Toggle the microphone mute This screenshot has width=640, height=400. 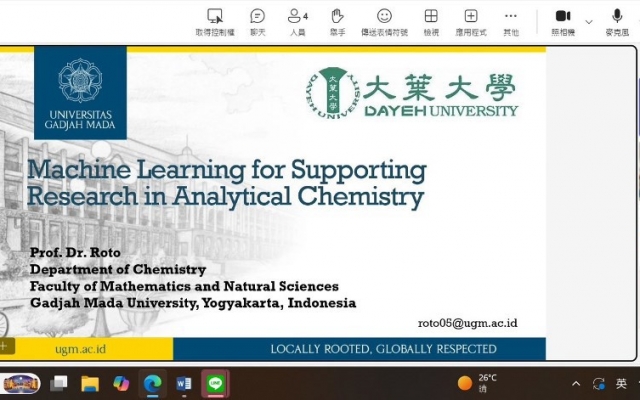pos(617,21)
